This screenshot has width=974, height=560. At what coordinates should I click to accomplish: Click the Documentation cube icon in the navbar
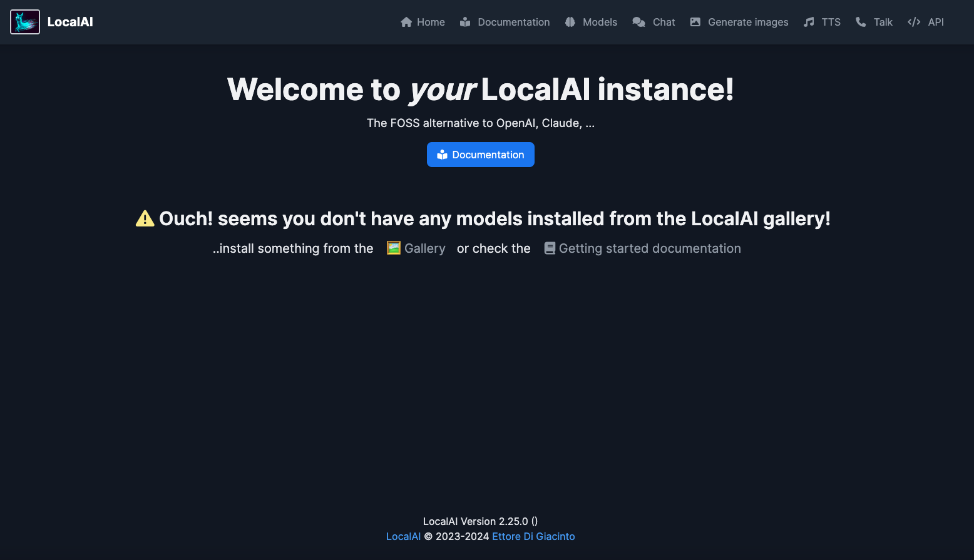coord(465,21)
